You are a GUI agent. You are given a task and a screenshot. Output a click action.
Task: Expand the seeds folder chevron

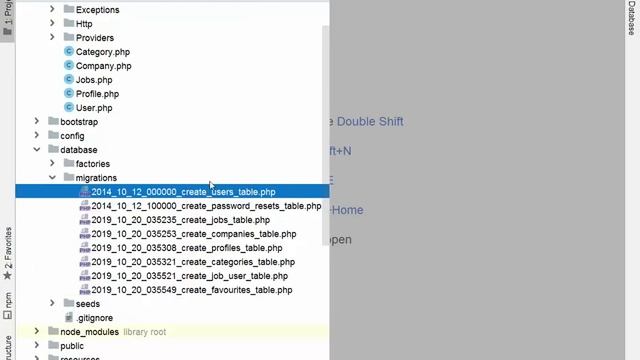tap(52, 303)
